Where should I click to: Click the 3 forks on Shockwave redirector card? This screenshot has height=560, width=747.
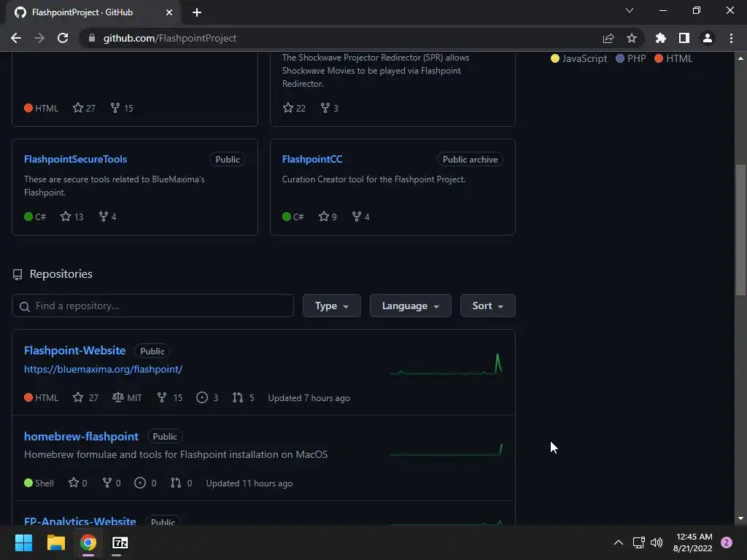point(329,108)
